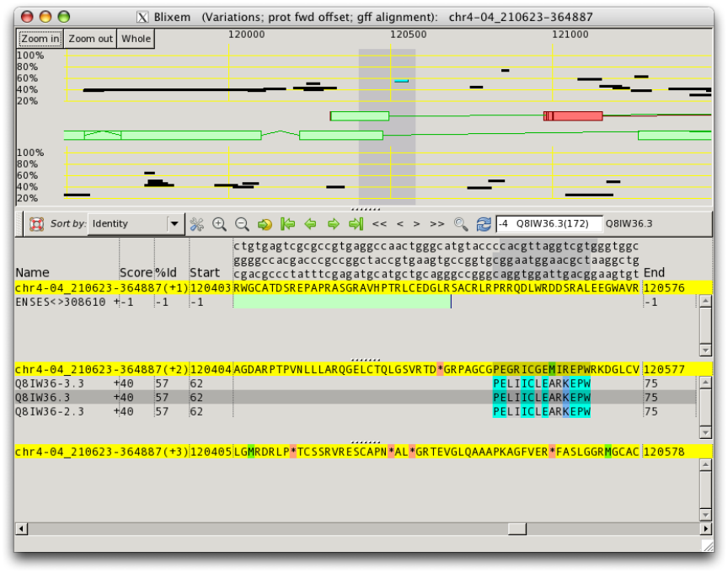Click frame +1 panel scroll-up arrow
This screenshot has width=728, height=573.
(705, 301)
